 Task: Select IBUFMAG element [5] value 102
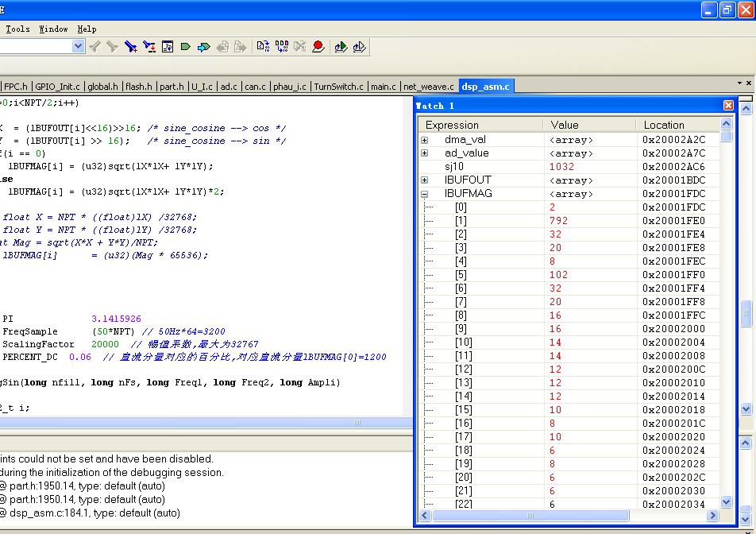click(558, 274)
